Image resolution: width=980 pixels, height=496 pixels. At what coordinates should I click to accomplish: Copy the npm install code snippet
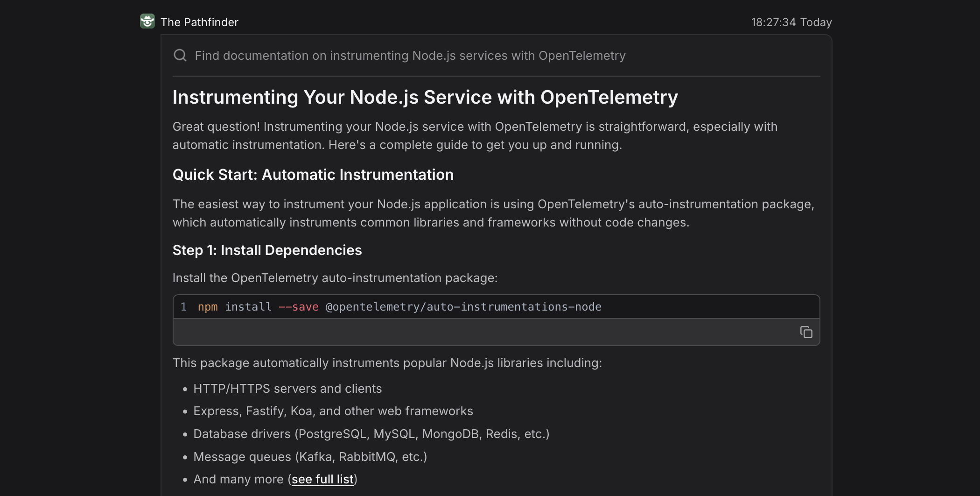pyautogui.click(x=806, y=332)
